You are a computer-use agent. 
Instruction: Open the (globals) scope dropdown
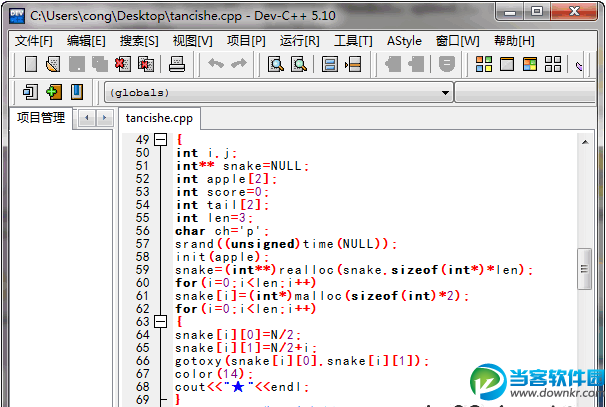(x=278, y=93)
